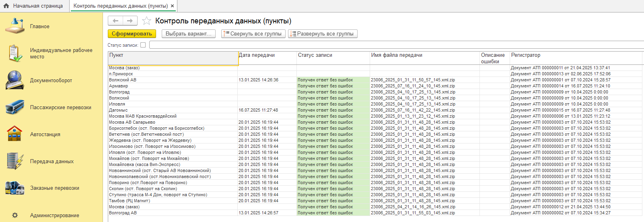
Task: Close the Контроль переданных данных tab
Action: [x=173, y=6]
